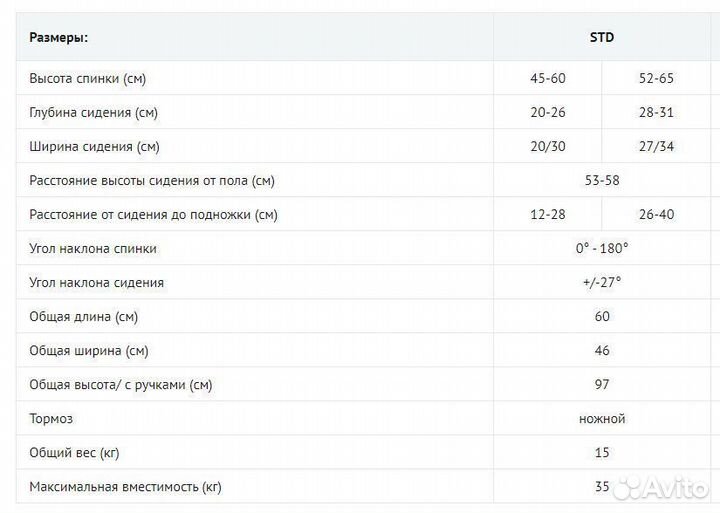
Task: Click the 26-40 footrest distance value
Action: point(656,214)
